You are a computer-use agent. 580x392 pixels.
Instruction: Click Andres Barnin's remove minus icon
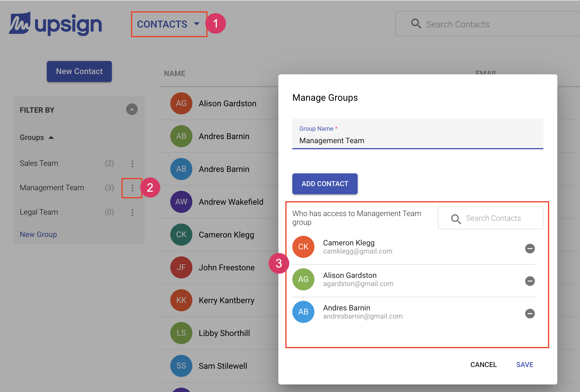pyautogui.click(x=530, y=314)
